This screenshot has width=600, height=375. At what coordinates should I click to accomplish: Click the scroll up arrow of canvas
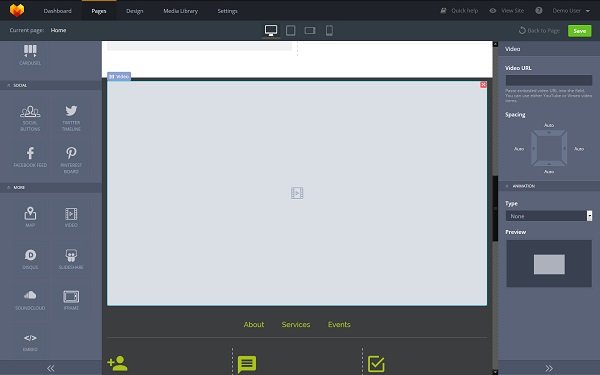(495, 44)
